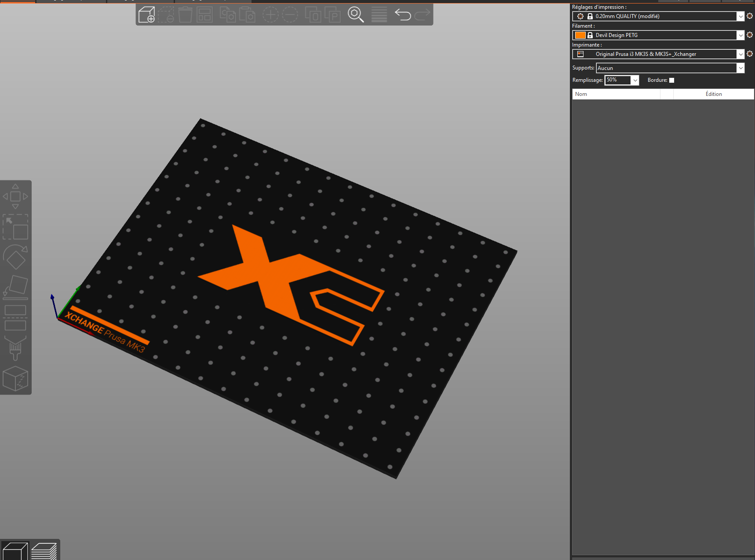Toggle the Bordure checkbox
The image size is (755, 560).
671,80
